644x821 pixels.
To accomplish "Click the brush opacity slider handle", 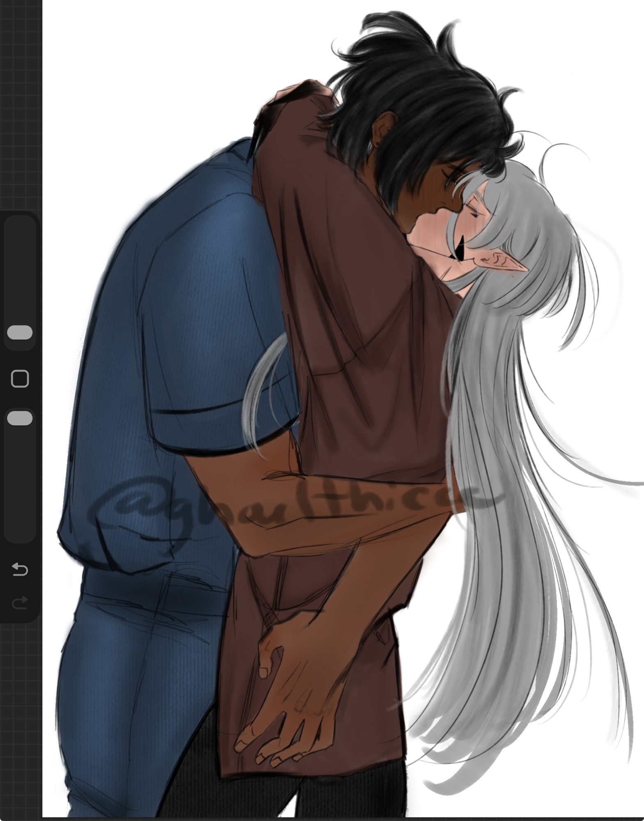I will [20, 418].
